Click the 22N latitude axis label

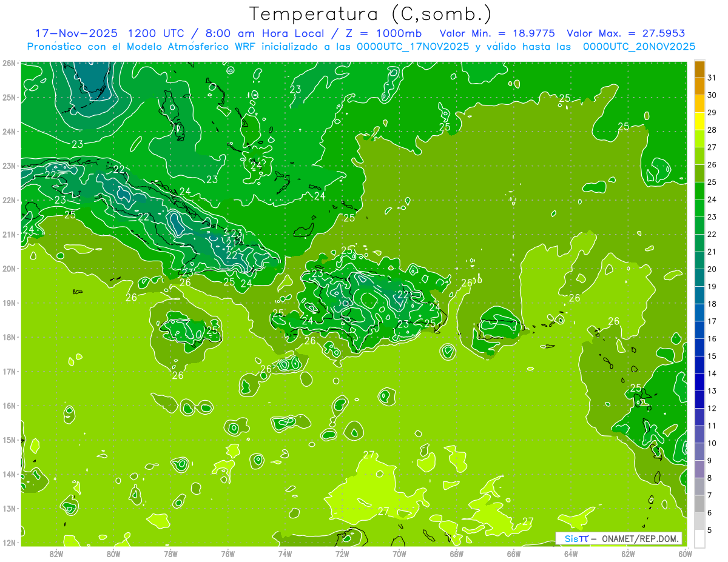(9, 200)
